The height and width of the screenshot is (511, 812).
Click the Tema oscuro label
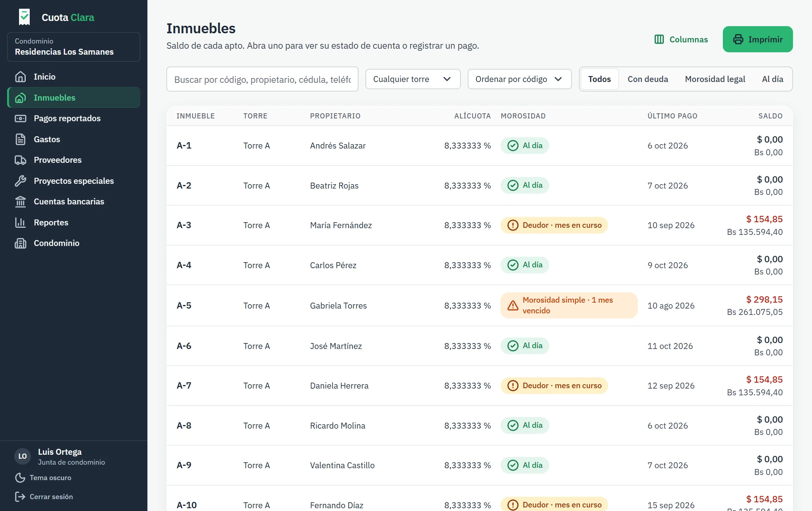coord(50,478)
